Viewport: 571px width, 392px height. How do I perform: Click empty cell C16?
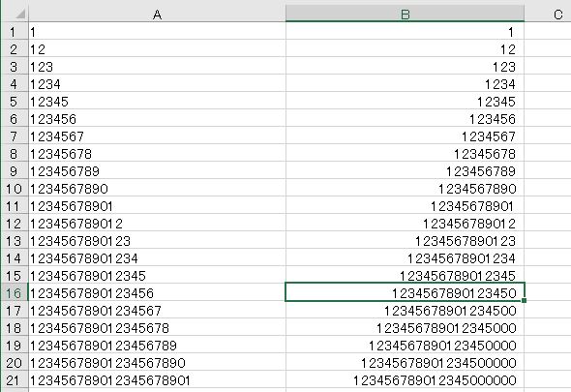(548, 293)
